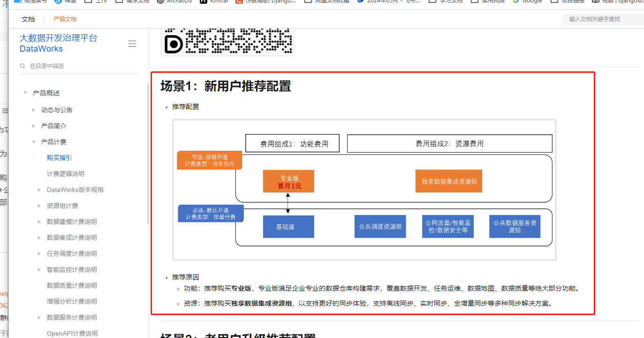Open the 产品简介 section

pyautogui.click(x=54, y=126)
